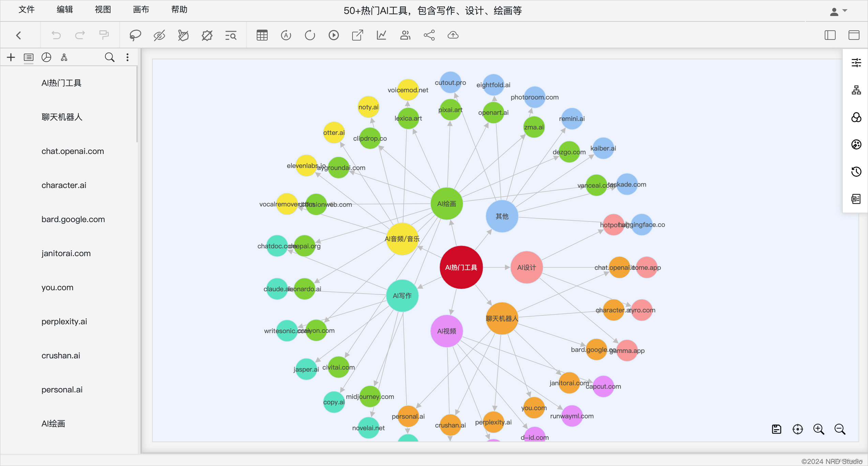Image resolution: width=868 pixels, height=466 pixels.
Task: Select chat.openai.com in the left list
Action: 73,151
